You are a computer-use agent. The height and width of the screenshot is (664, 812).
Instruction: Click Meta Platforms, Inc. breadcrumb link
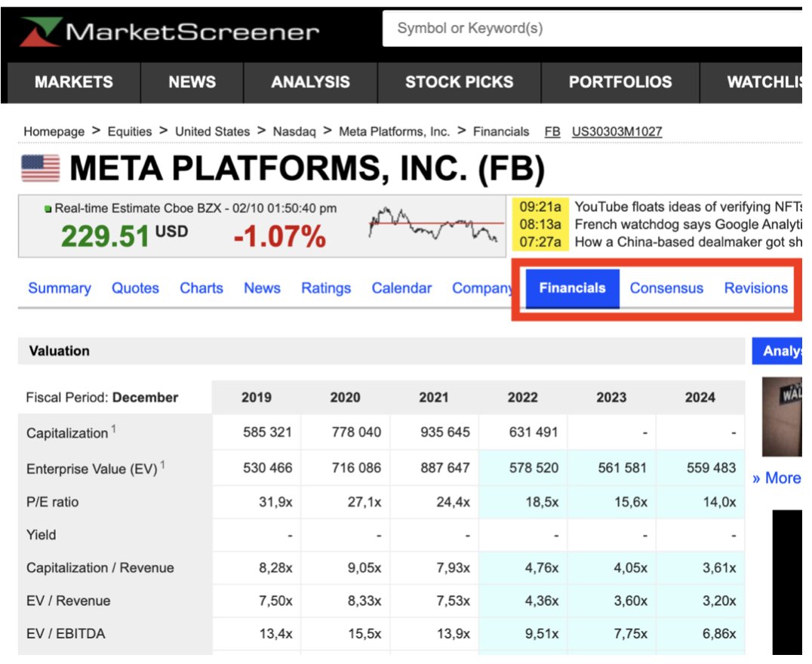[394, 131]
